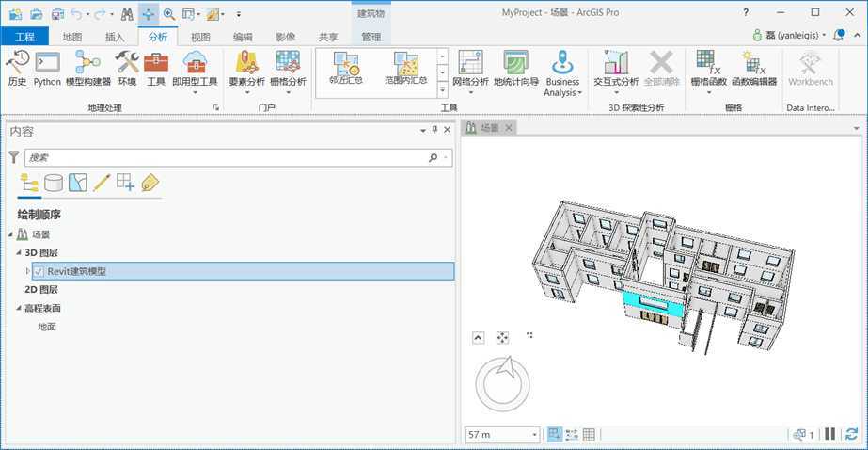Viewport: 868px width, 450px height.
Task: Open the scene scale 57 m dropdown
Action: [x=535, y=435]
